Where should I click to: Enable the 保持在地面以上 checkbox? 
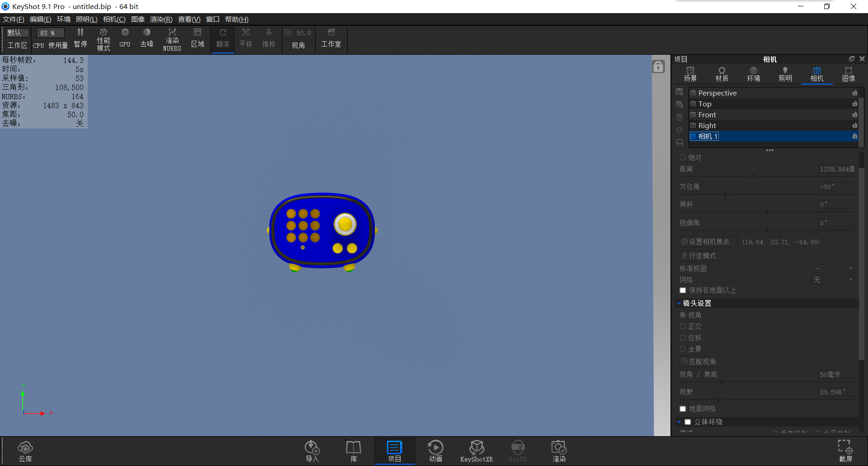(x=683, y=290)
